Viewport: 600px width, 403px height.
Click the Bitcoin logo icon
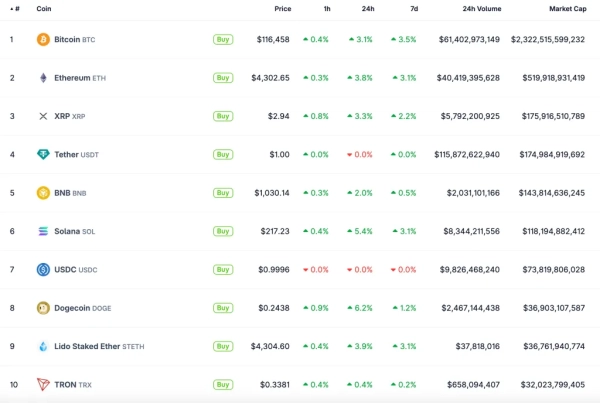click(x=43, y=39)
